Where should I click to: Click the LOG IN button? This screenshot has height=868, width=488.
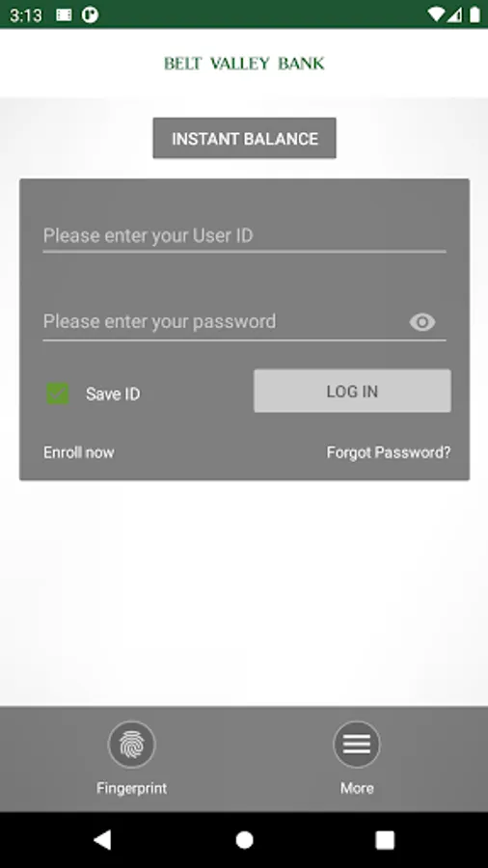(x=352, y=391)
